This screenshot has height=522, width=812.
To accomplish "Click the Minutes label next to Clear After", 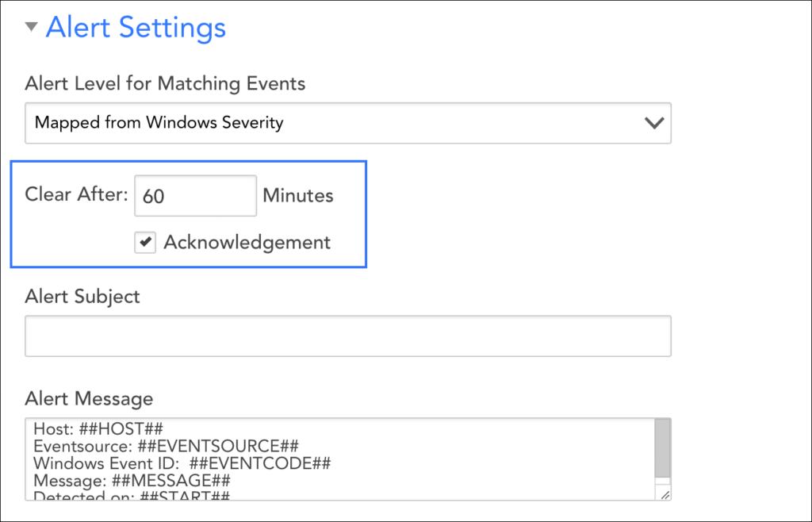I will (x=297, y=195).
